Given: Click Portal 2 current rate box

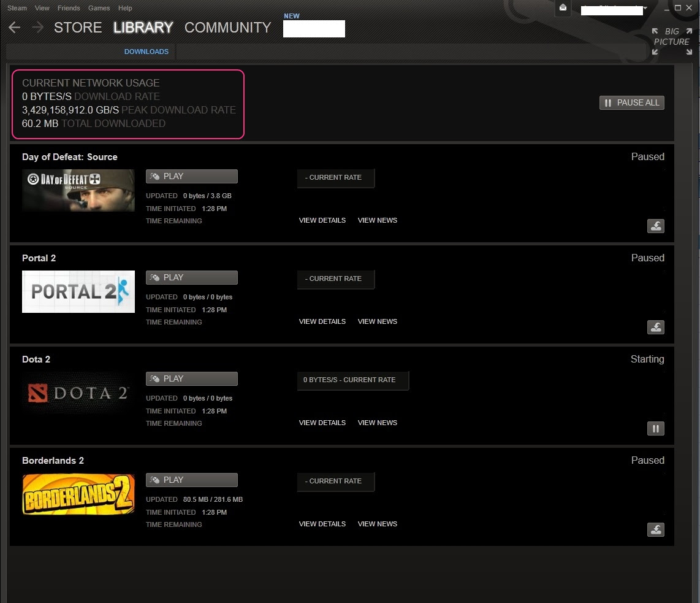Looking at the screenshot, I should (x=336, y=278).
